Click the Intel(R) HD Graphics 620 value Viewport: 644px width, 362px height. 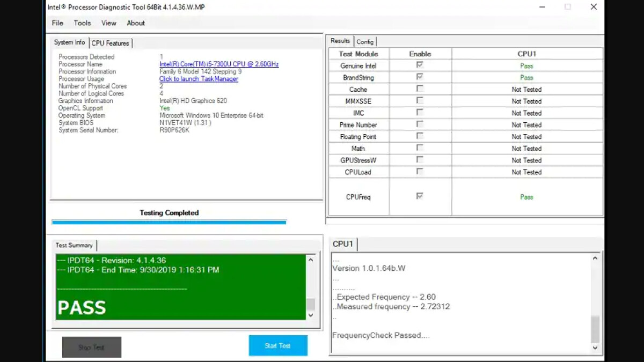click(193, 101)
